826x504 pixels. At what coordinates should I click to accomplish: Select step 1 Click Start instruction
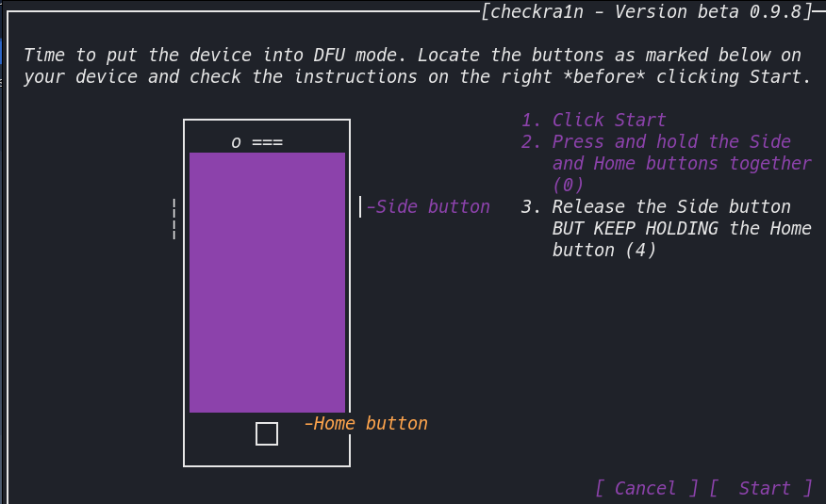tap(594, 120)
